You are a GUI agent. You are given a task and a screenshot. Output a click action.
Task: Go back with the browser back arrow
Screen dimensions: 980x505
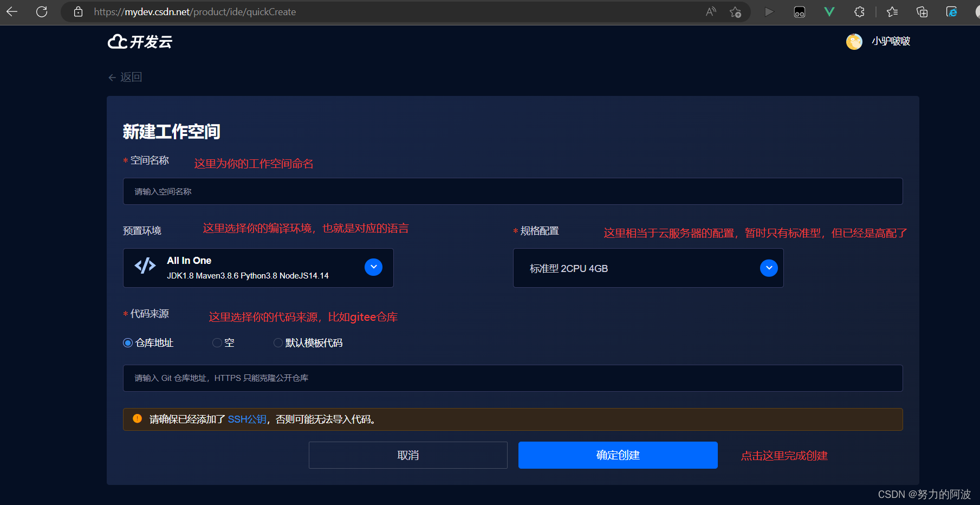[12, 11]
